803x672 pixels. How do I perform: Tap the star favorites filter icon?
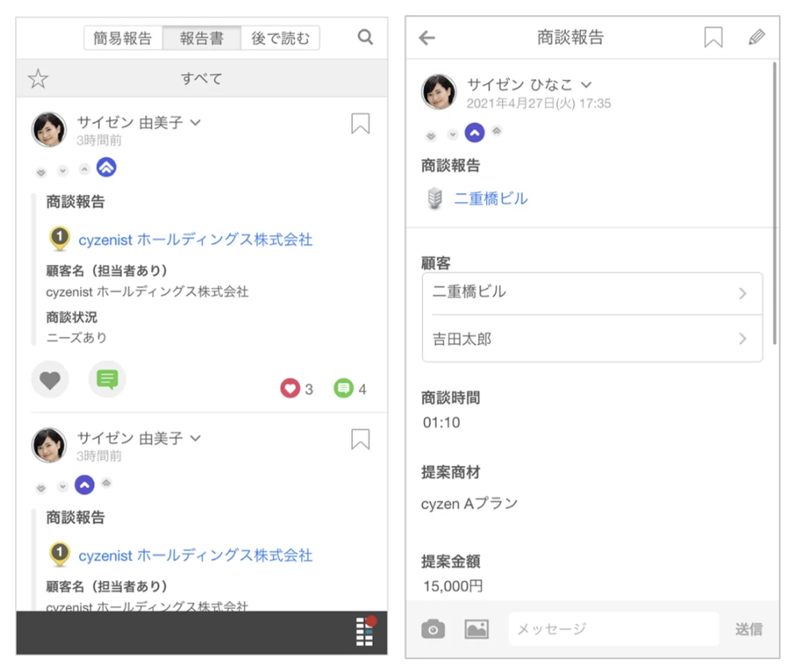[38, 79]
